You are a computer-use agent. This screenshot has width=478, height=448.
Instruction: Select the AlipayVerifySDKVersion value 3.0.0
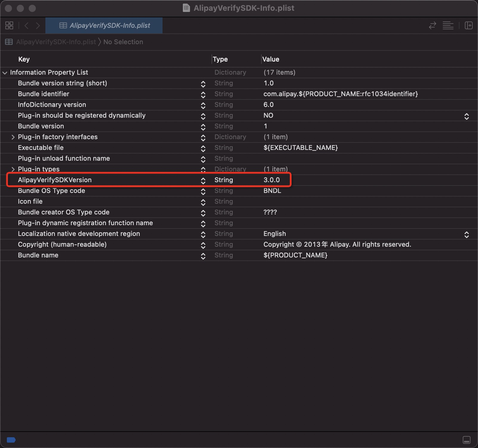click(x=272, y=180)
